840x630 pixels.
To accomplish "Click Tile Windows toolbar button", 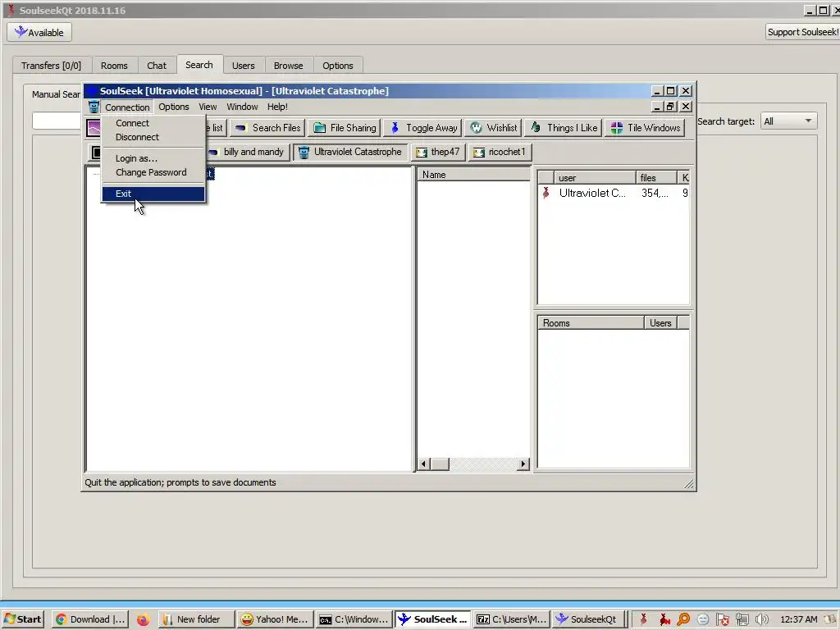I will (x=645, y=128).
